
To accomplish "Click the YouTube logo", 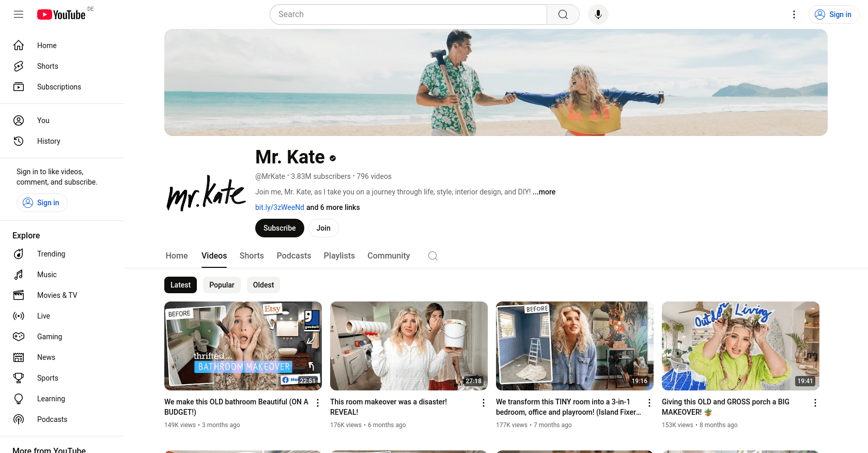I will [x=61, y=14].
